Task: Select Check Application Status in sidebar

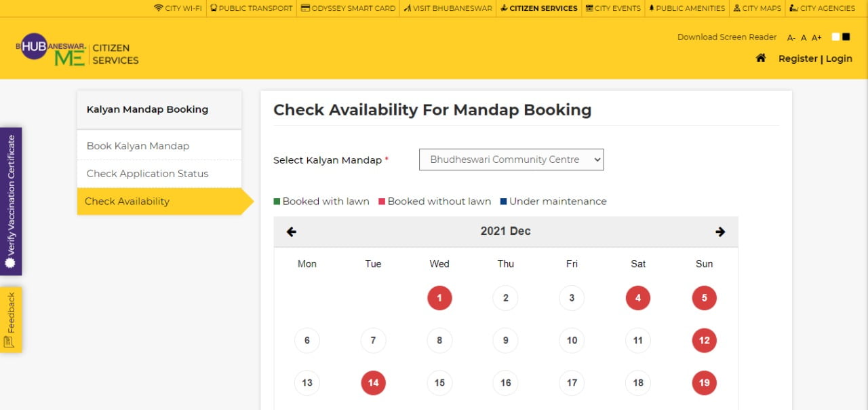Action: pyautogui.click(x=147, y=174)
